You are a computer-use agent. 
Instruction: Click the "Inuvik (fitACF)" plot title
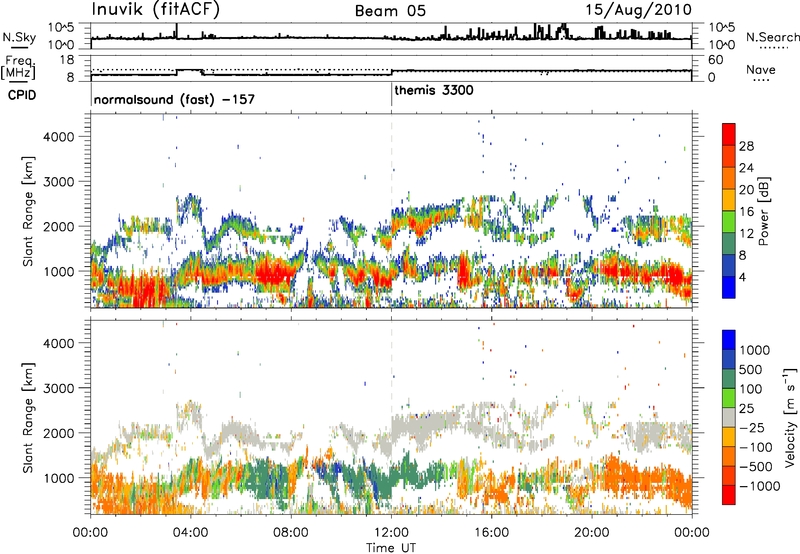(156, 10)
